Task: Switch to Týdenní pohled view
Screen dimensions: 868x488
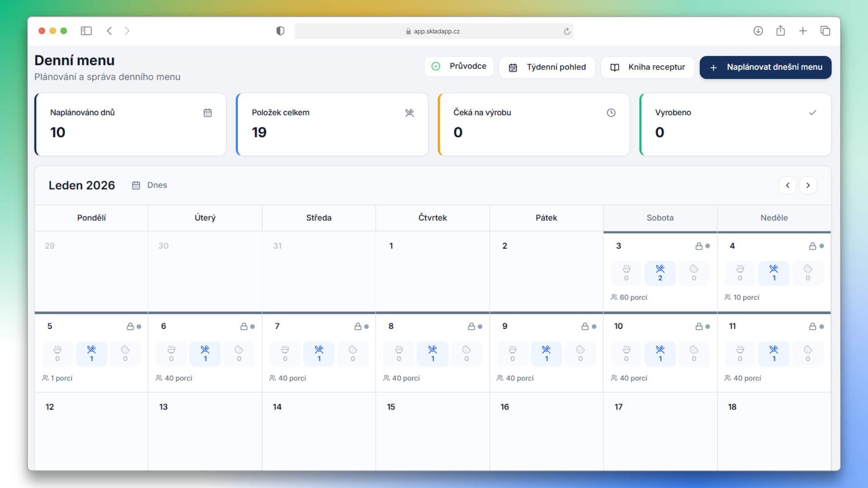Action: [x=547, y=67]
